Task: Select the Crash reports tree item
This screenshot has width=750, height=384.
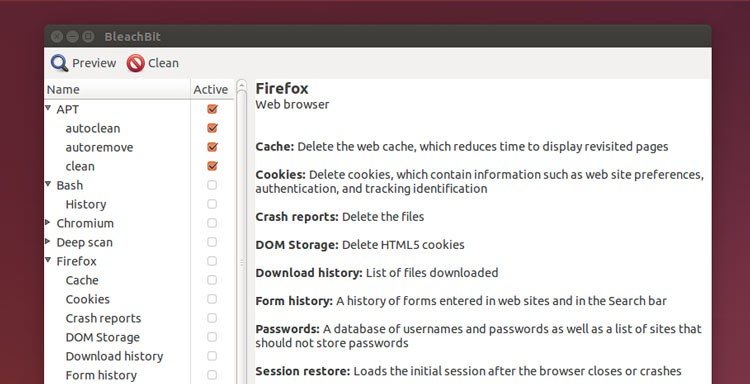Action: (x=103, y=318)
